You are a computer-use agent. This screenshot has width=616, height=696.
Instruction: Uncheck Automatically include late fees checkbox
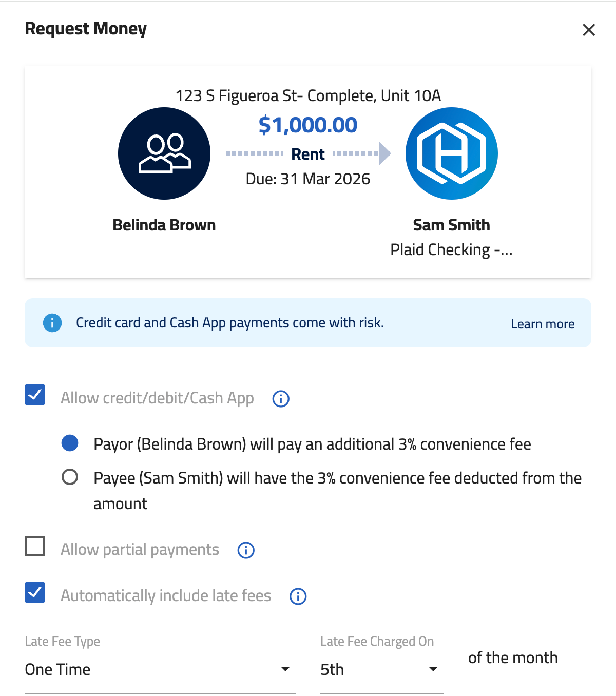coord(35,592)
